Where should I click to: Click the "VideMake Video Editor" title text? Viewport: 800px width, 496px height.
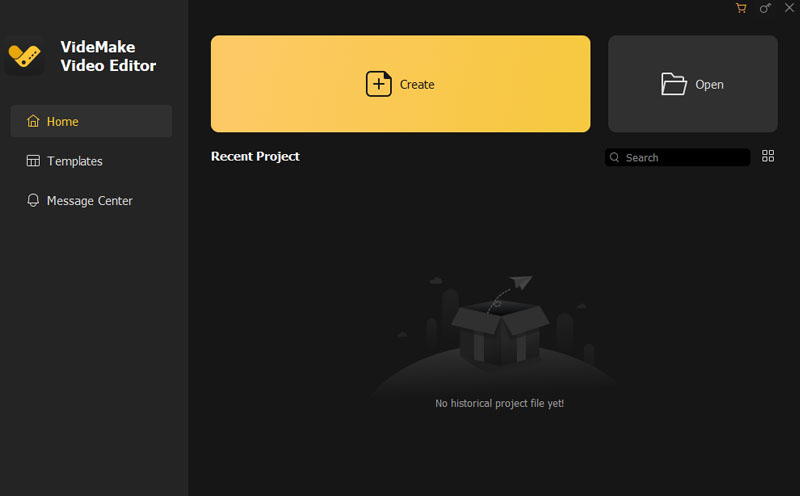pos(108,56)
